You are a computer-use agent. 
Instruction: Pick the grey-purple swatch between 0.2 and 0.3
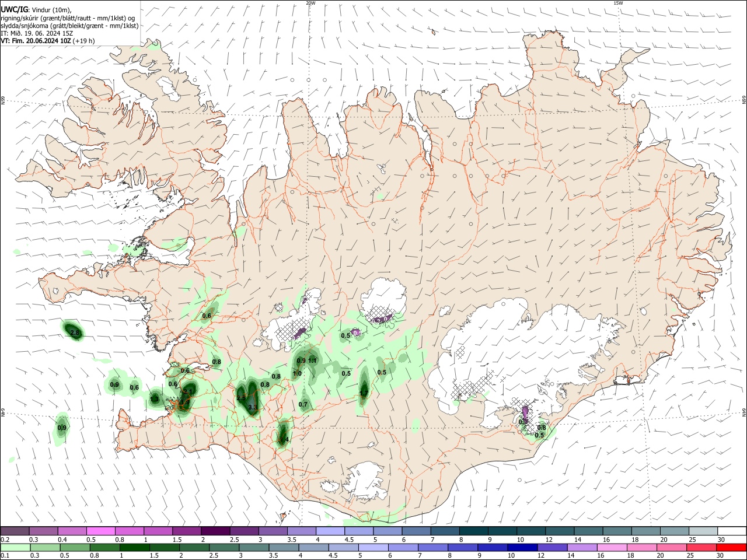[15, 531]
